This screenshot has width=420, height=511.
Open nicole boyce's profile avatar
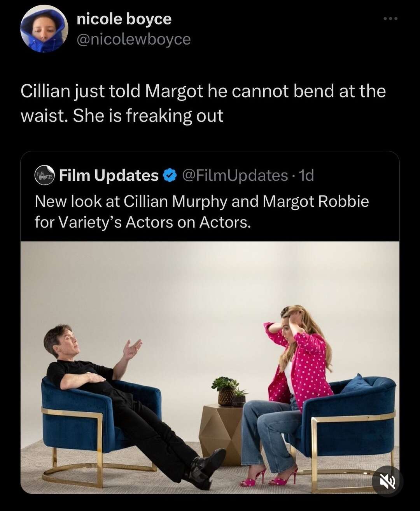pyautogui.click(x=44, y=29)
